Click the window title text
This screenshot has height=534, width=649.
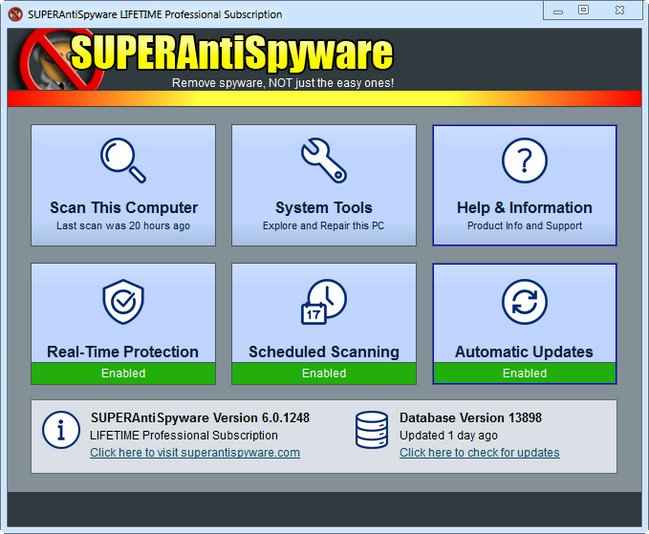pos(155,14)
